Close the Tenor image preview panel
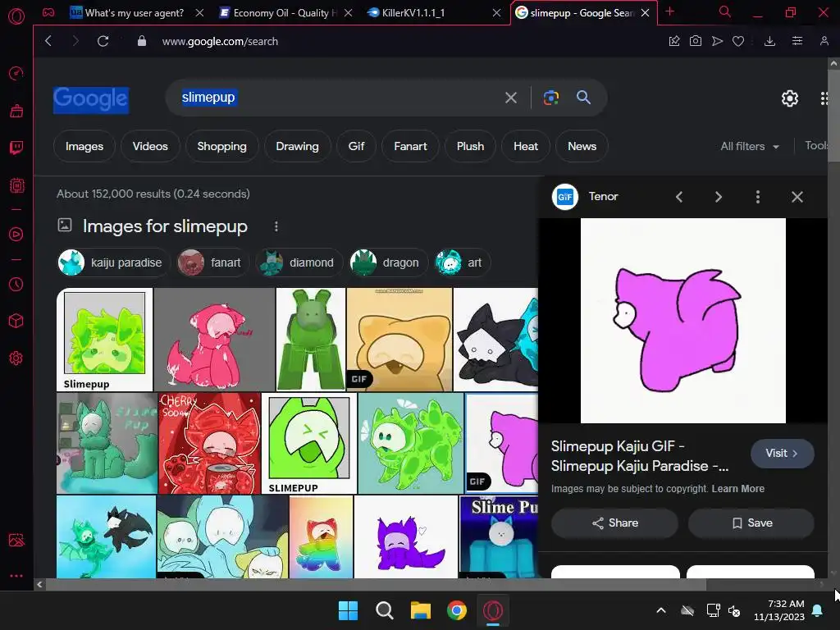The height and width of the screenshot is (630, 840). (x=797, y=197)
